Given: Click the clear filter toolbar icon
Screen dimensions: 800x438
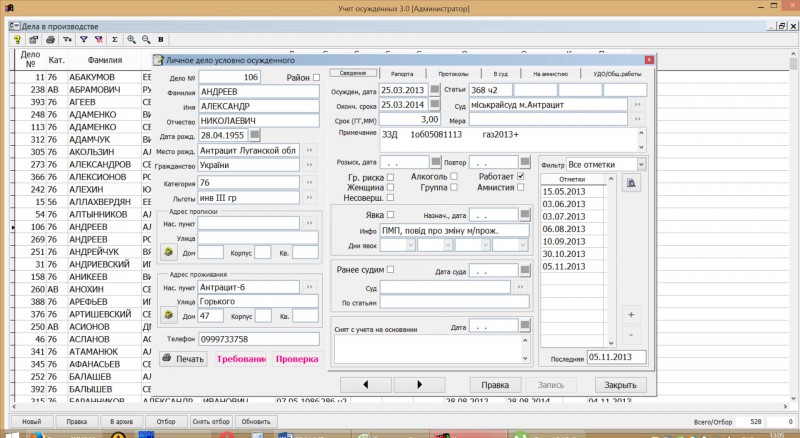Looking at the screenshot, I should click(x=98, y=39).
